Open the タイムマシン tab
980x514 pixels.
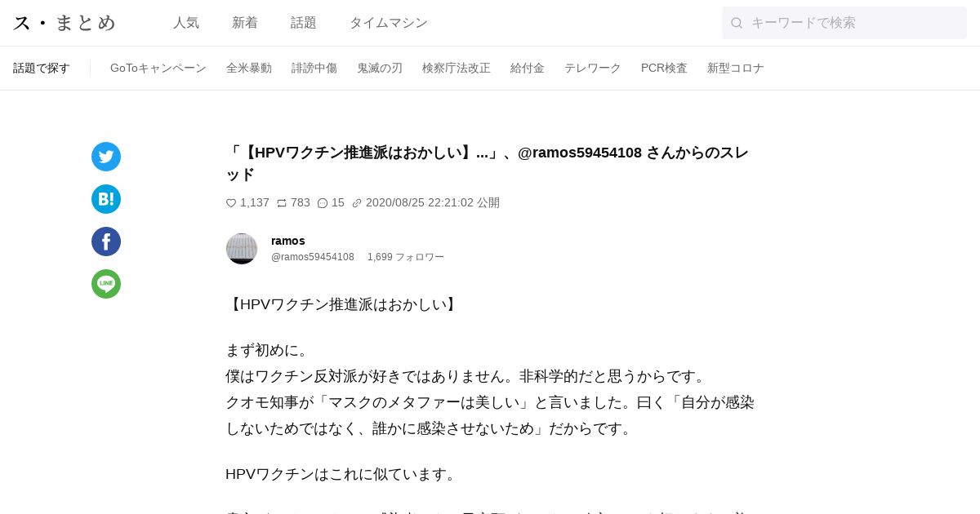coord(389,23)
